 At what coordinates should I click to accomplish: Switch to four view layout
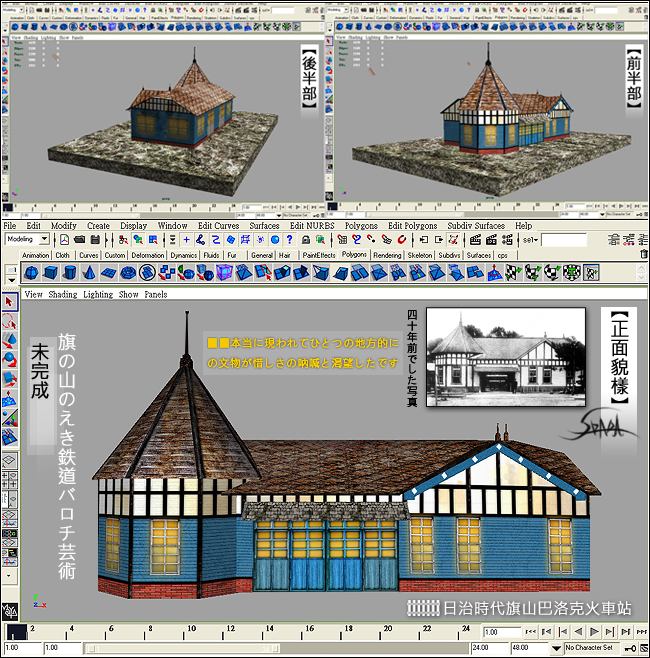pyautogui.click(x=9, y=480)
